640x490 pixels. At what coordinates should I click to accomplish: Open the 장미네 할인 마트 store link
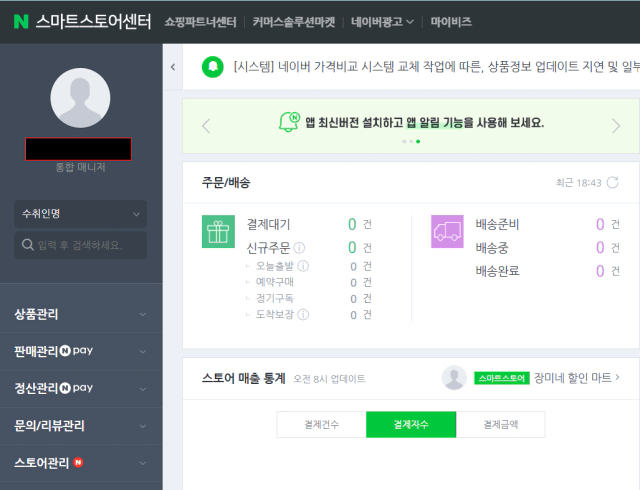click(577, 378)
